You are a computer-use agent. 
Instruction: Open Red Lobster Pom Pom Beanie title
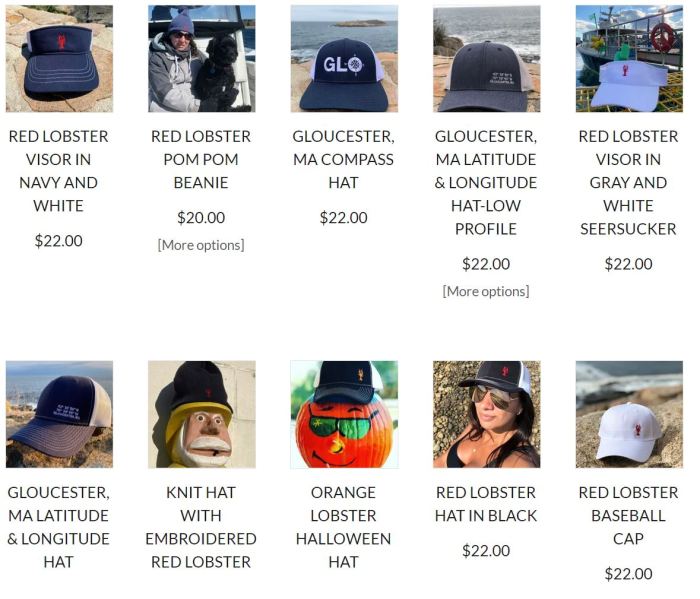pos(201,159)
